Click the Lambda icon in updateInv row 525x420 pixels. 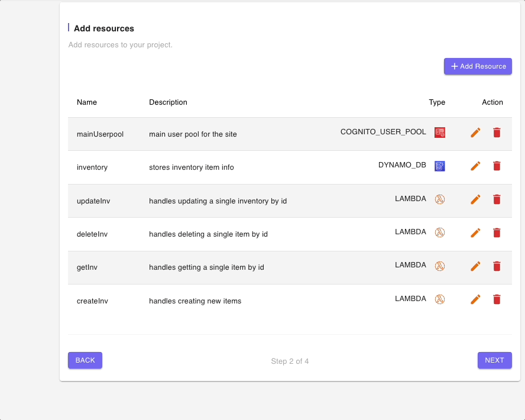[440, 199]
